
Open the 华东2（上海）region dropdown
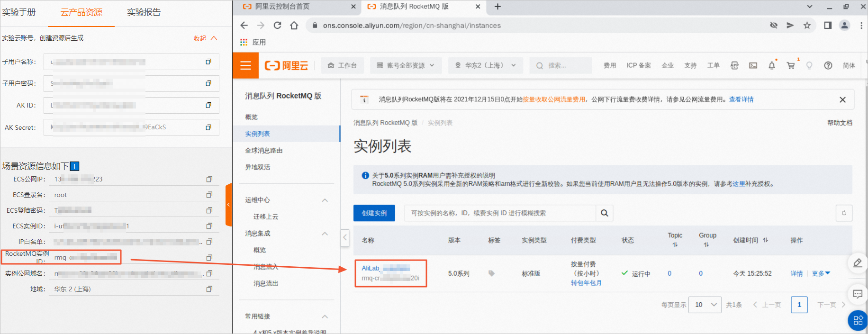(x=485, y=65)
